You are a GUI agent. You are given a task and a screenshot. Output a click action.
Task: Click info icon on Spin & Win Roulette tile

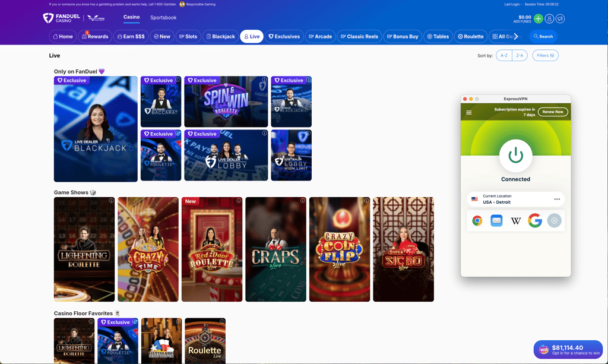click(264, 80)
